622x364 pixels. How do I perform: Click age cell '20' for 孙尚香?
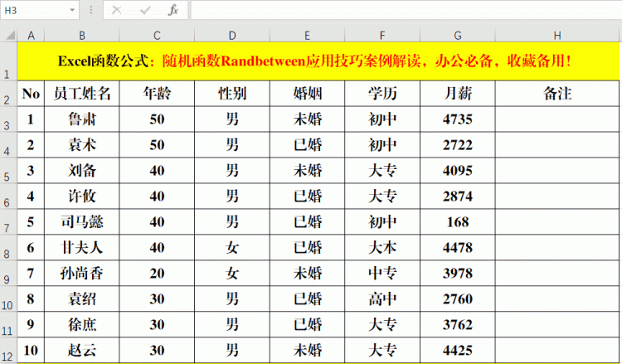(157, 273)
